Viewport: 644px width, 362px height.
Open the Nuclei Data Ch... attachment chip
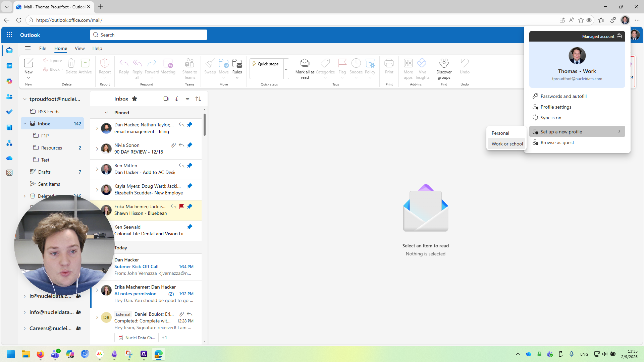137,338
